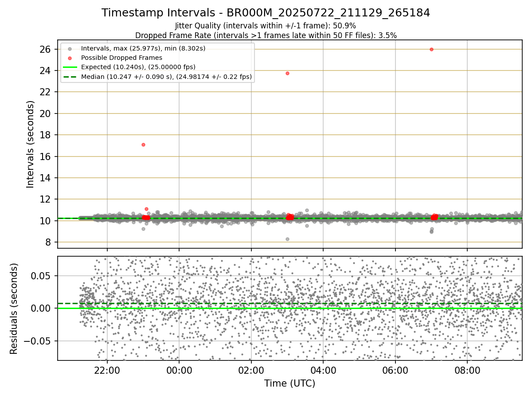Click the 'Intervals (seconds)' y-axis label

pos(30,144)
